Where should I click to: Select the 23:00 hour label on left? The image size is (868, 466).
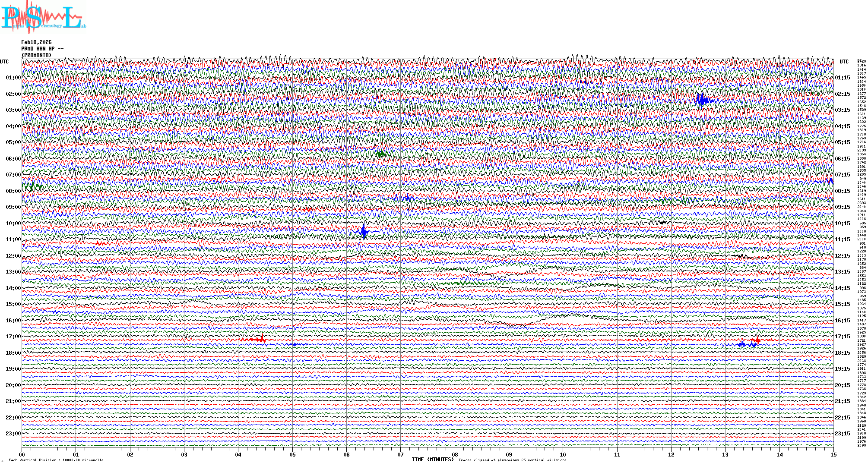[13, 434]
